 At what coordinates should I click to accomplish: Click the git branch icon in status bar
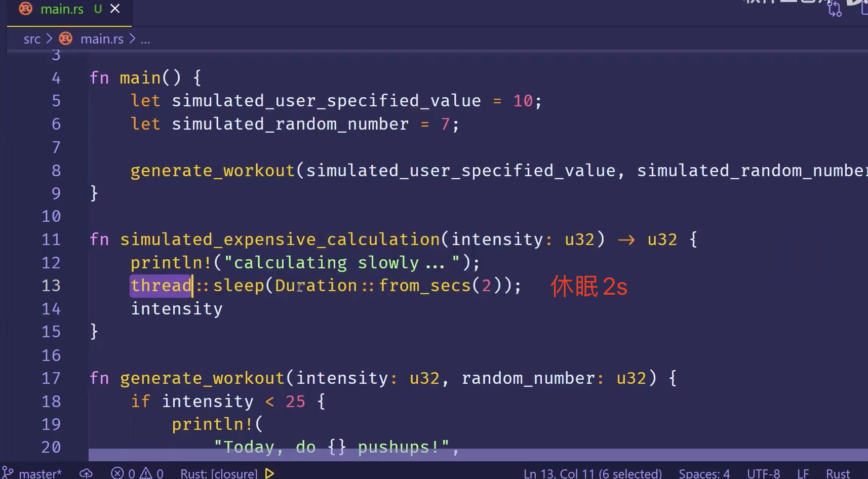click(x=8, y=473)
